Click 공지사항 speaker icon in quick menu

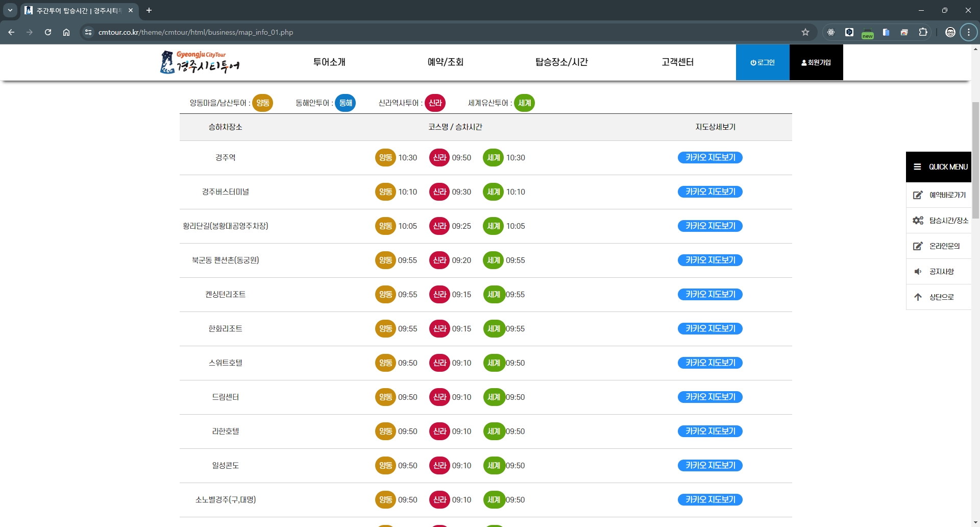pos(918,272)
